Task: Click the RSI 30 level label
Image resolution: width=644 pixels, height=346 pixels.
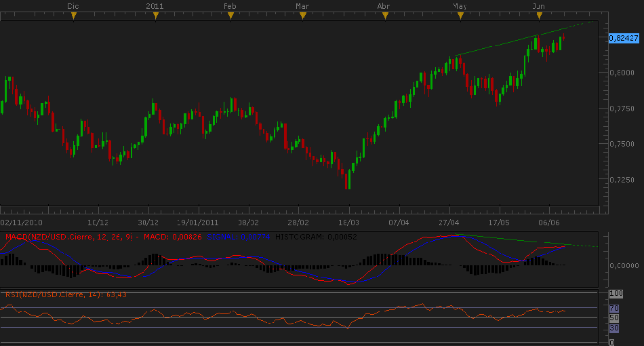Action: tap(616, 328)
